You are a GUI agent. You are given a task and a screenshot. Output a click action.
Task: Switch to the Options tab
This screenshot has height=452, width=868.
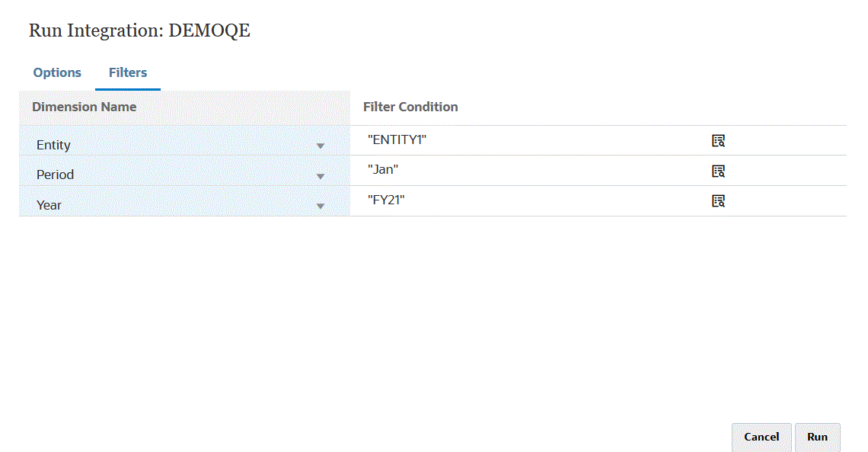pyautogui.click(x=57, y=73)
